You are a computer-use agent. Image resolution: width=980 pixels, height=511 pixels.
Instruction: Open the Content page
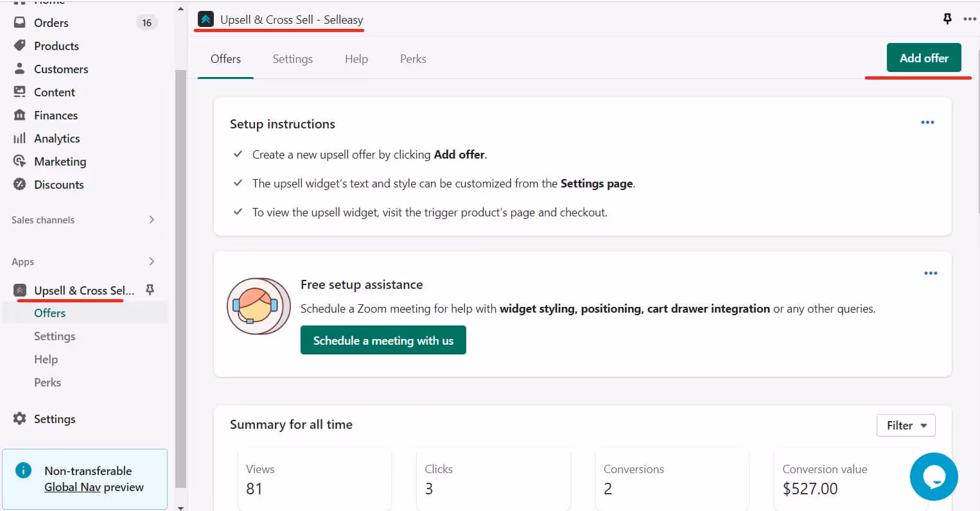[x=55, y=92]
